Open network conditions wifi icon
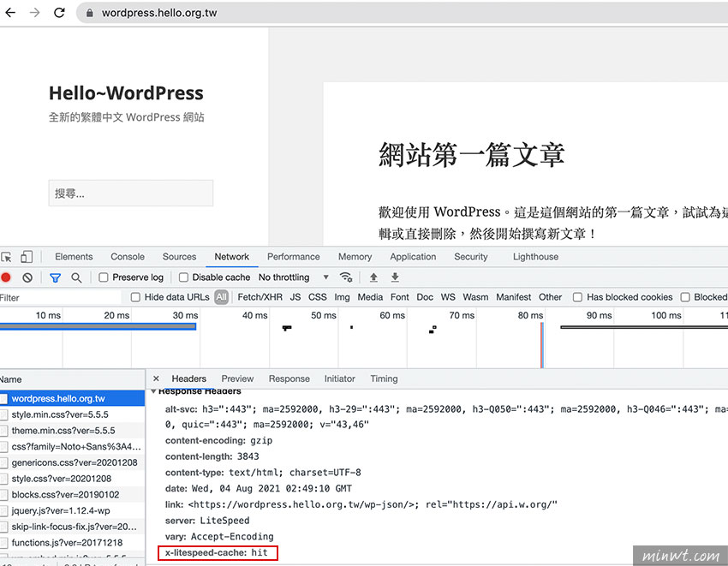The height and width of the screenshot is (566, 728). click(346, 277)
